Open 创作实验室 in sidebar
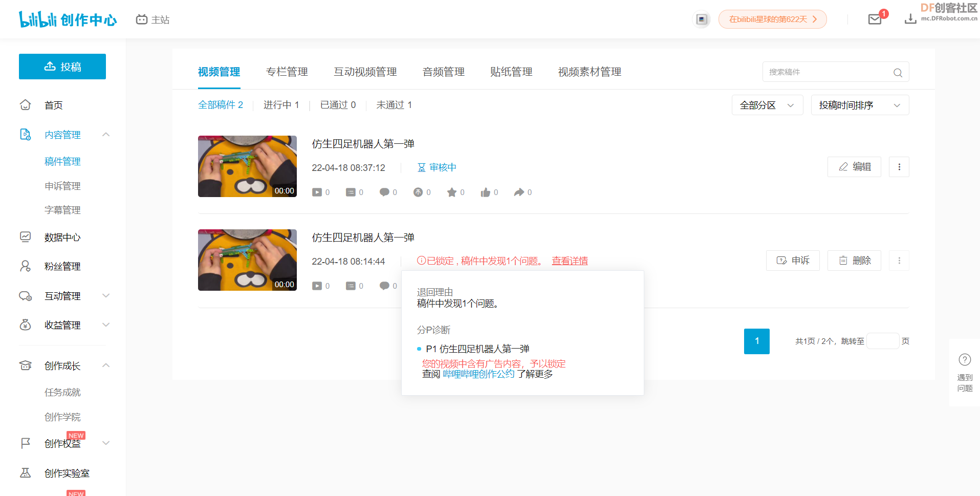 (67, 473)
